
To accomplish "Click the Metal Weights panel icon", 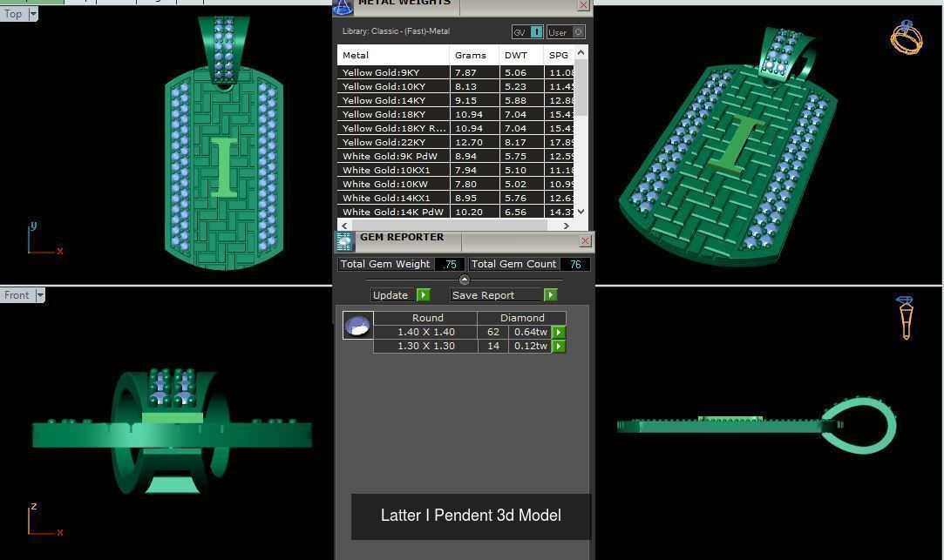I will tap(343, 7).
